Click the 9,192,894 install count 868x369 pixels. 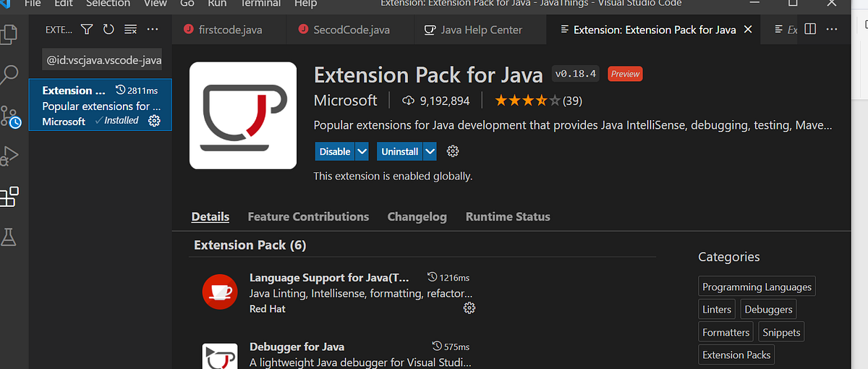(x=443, y=100)
